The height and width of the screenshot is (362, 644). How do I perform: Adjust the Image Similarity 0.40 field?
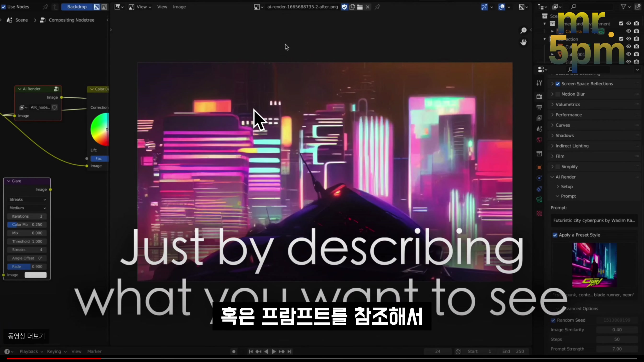click(x=616, y=330)
